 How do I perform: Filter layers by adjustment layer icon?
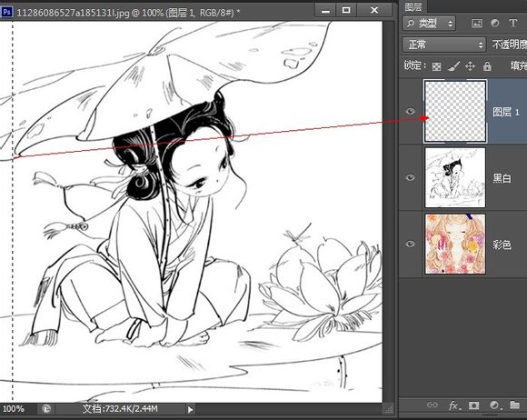(494, 24)
